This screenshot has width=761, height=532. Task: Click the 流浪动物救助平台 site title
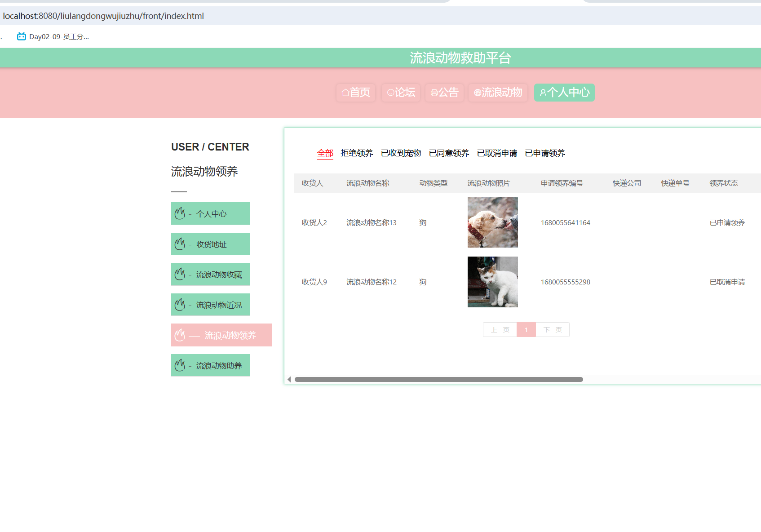(460, 58)
